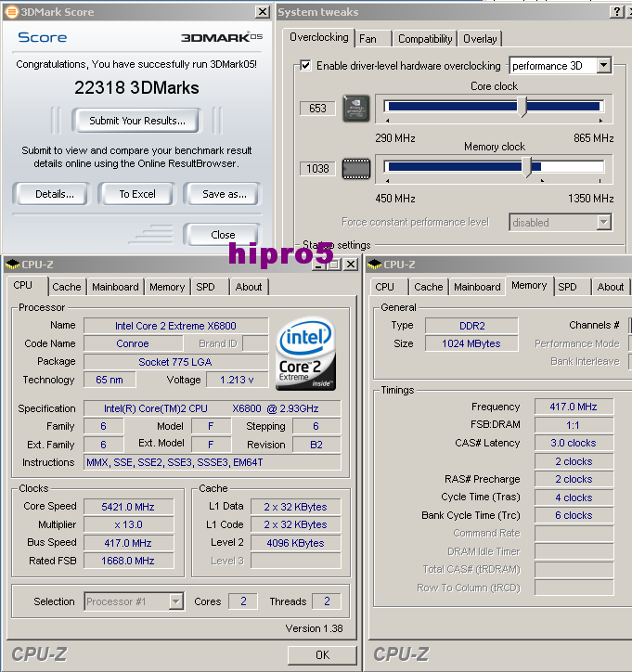Select the Overclocking tab
This screenshot has height=672, width=632.
[319, 37]
